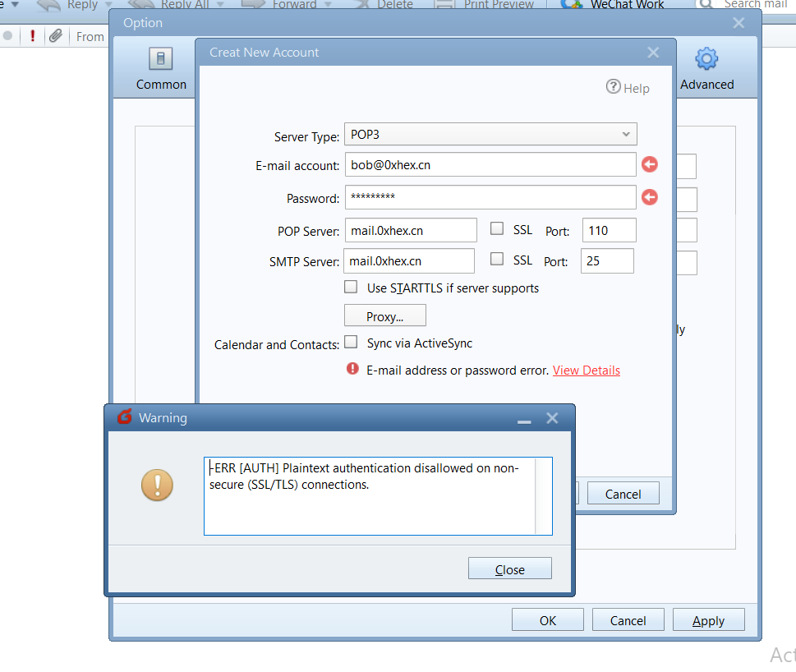
Task: Click the red exclamation priority column icon
Action: pos(32,36)
